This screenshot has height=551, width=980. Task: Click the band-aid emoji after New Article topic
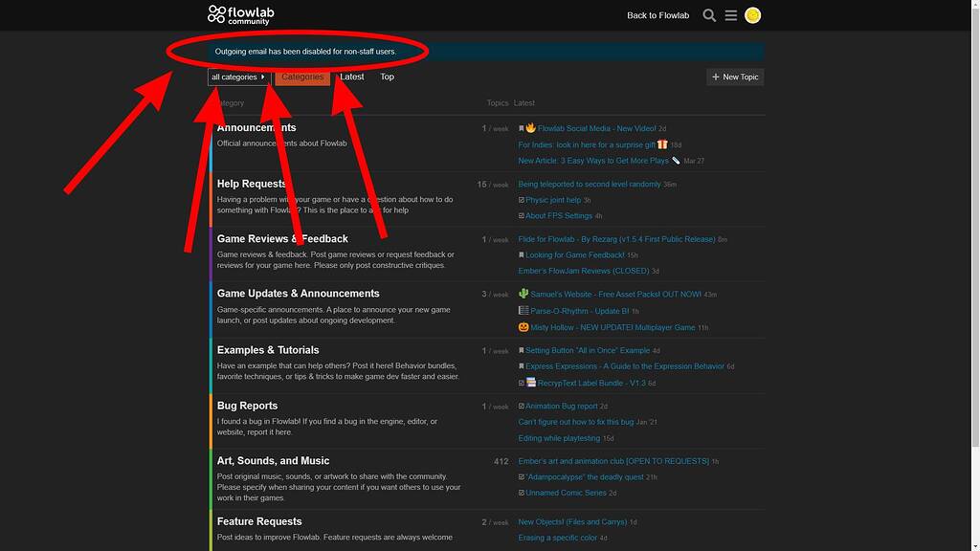[676, 161]
